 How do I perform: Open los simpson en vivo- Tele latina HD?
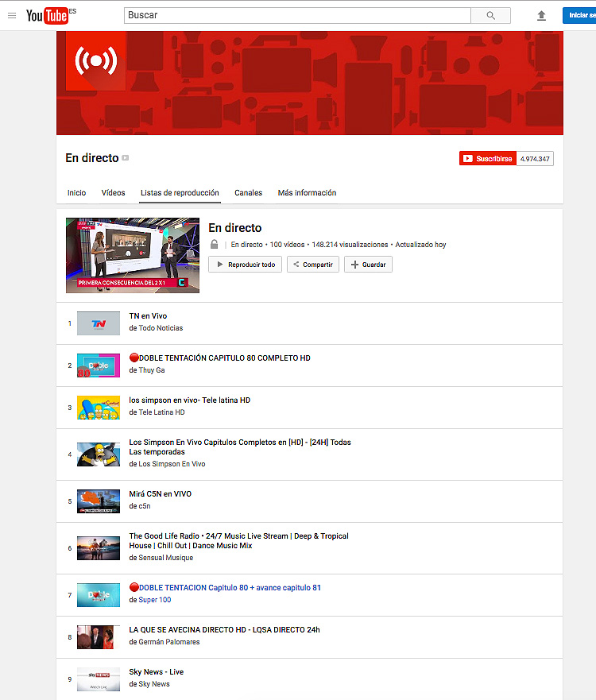(x=190, y=400)
